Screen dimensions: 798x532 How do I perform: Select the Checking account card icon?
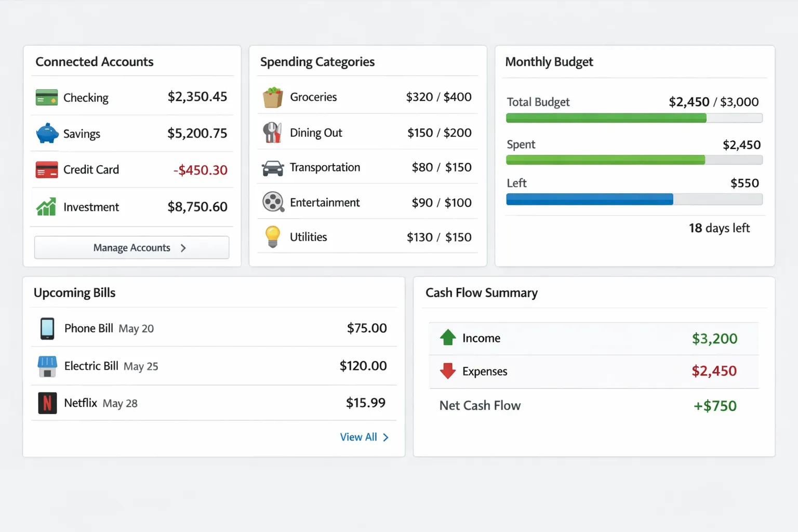pyautogui.click(x=46, y=97)
